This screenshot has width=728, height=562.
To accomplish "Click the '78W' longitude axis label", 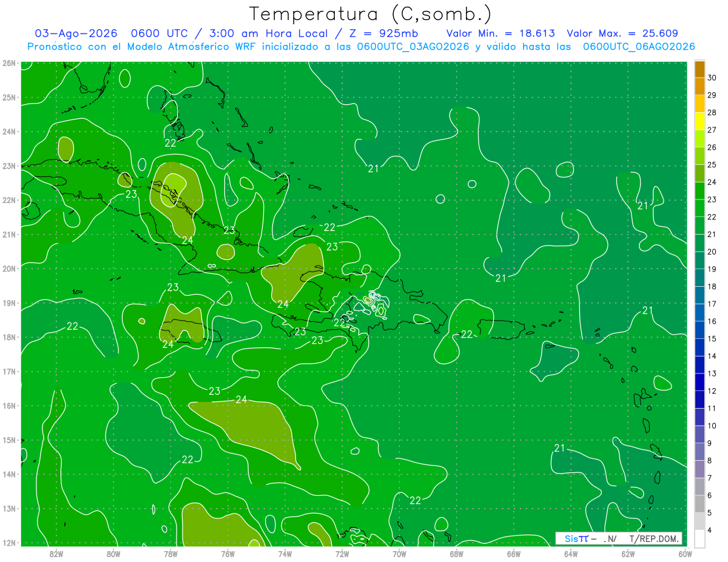I will pos(170,553).
